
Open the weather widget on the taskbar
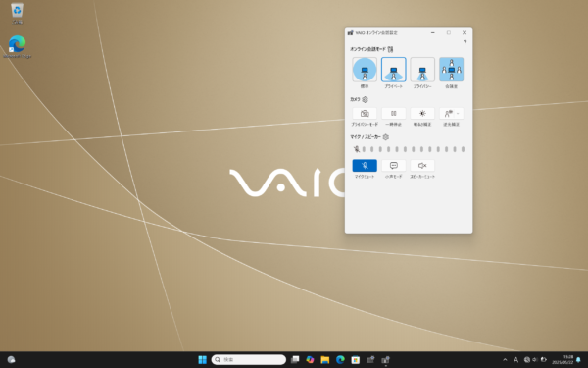(x=11, y=360)
